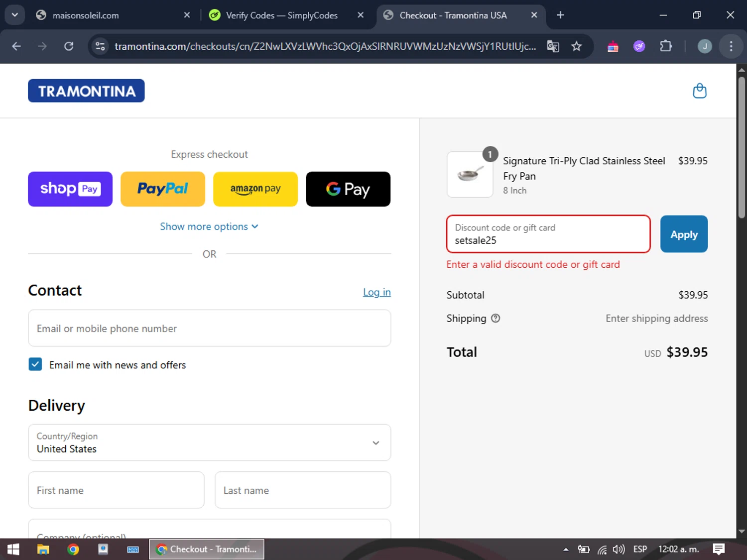Open the 12:02 a. m. system clock
Image resolution: width=747 pixels, height=560 pixels.
pos(679,549)
